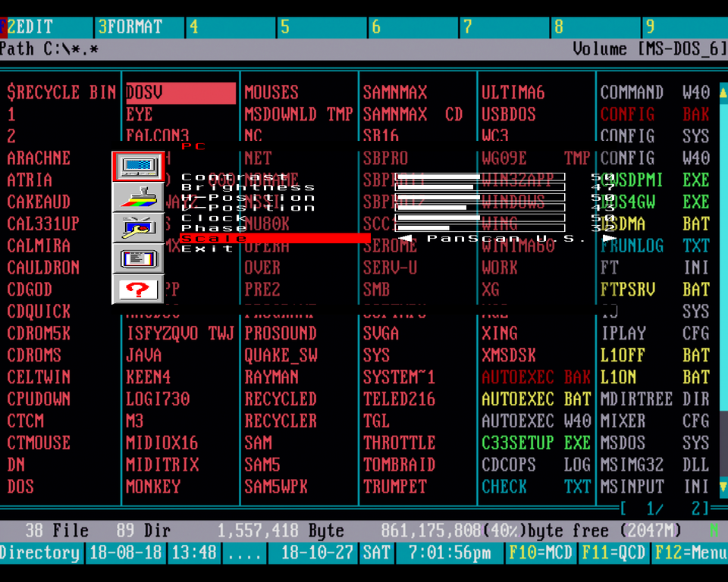This screenshot has height=582, width=728.
Task: Adjust the Phase slider bar
Action: pos(480,228)
